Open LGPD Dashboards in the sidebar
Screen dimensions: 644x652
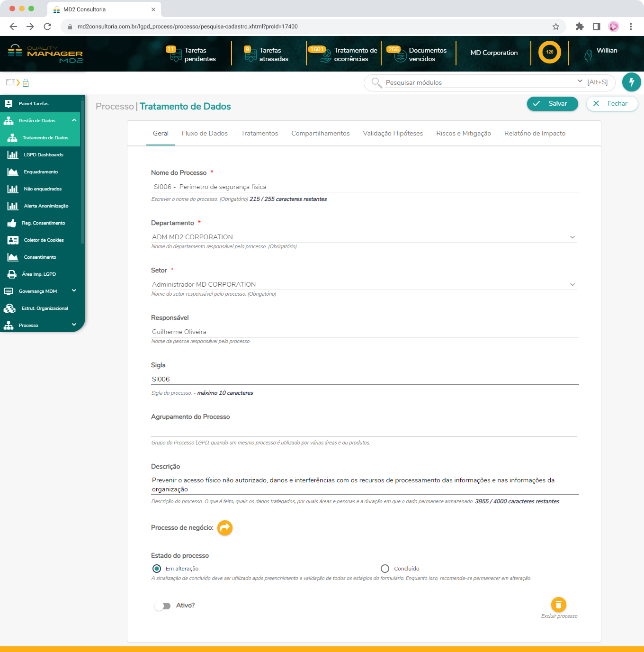[x=43, y=155]
